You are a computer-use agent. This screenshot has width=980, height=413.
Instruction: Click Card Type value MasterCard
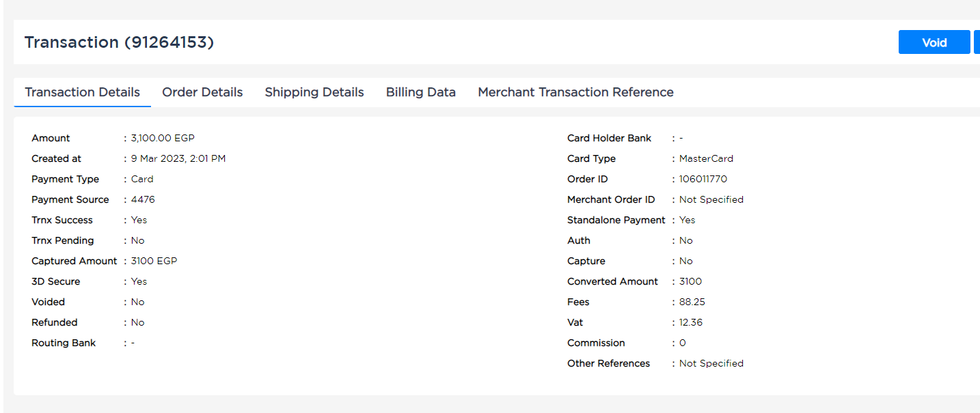pos(706,158)
